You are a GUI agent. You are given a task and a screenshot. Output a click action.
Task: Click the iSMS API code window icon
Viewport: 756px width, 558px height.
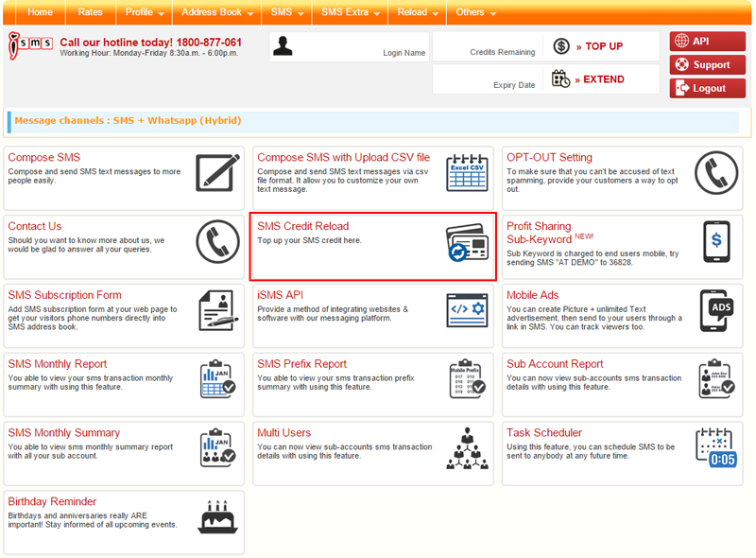[467, 310]
